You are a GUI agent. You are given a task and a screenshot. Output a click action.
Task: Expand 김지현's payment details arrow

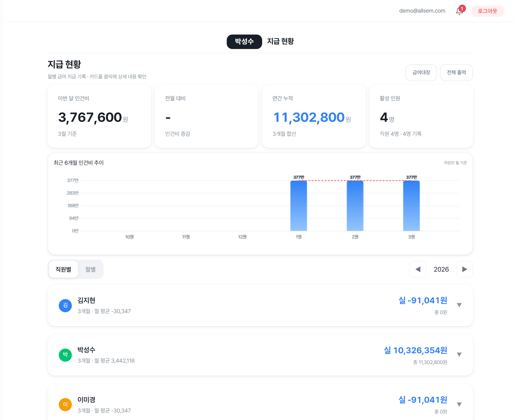pos(459,305)
